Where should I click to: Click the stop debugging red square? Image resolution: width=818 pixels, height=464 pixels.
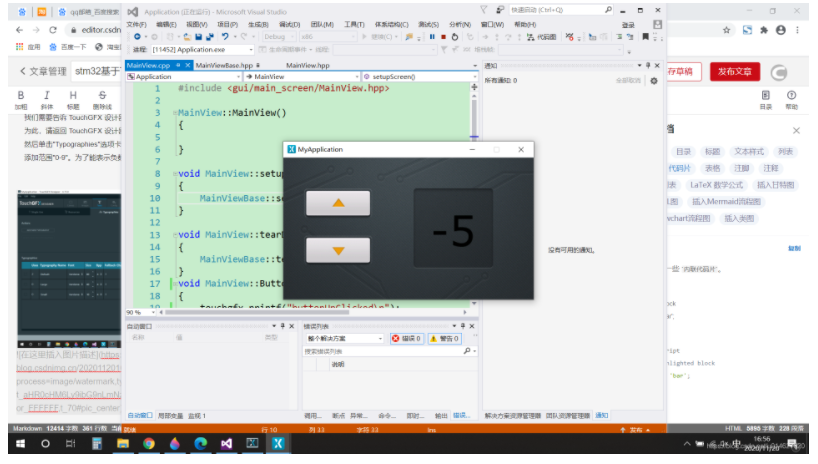click(x=443, y=36)
